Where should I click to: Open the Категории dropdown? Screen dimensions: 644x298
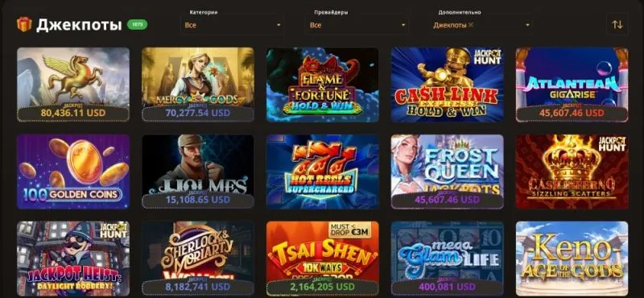click(233, 25)
